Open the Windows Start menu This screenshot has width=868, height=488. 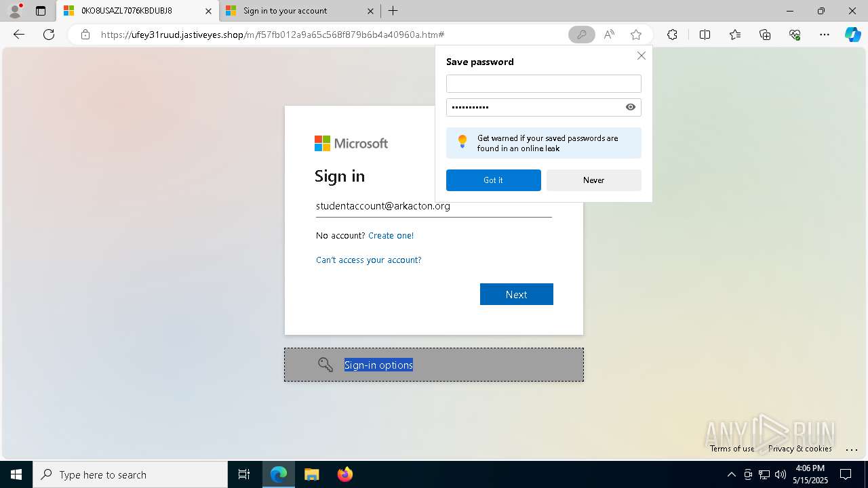16,474
